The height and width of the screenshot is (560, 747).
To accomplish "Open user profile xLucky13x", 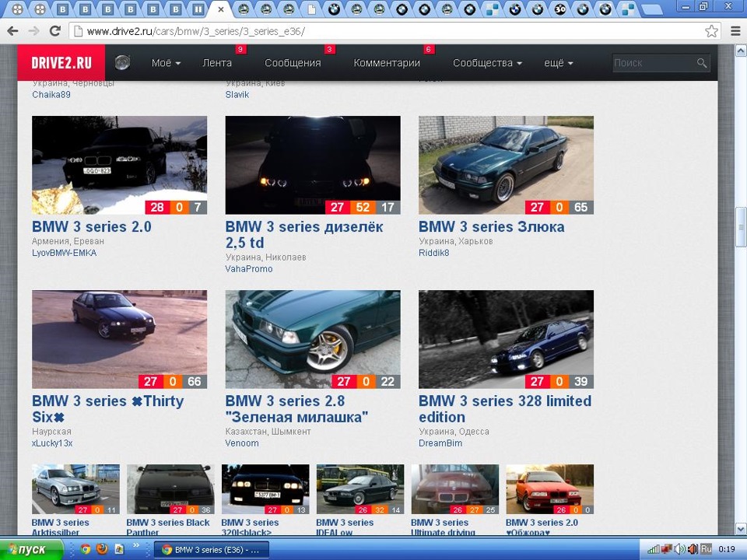I will 52,443.
